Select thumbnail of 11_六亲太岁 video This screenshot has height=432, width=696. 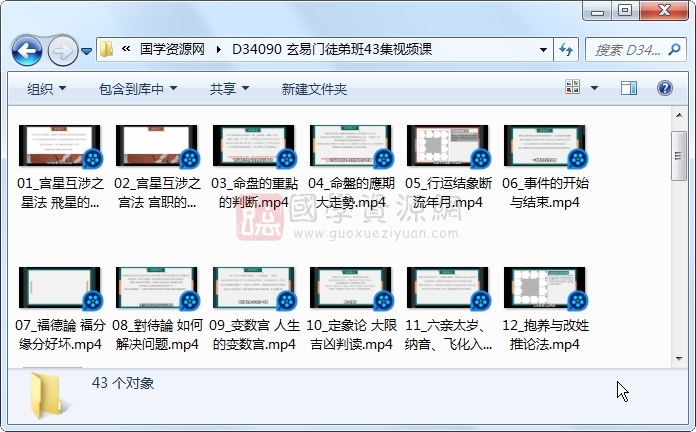coord(448,288)
